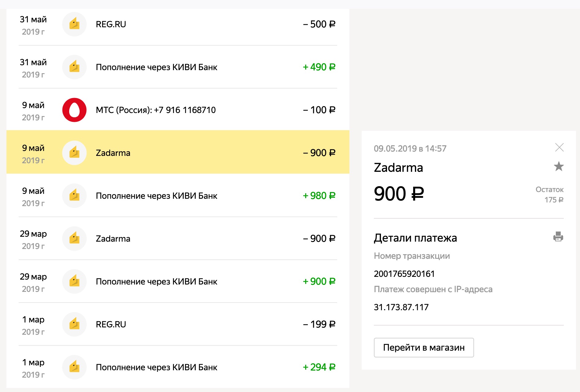Click wallet icon of the +980 ₽ top-up

click(74, 196)
